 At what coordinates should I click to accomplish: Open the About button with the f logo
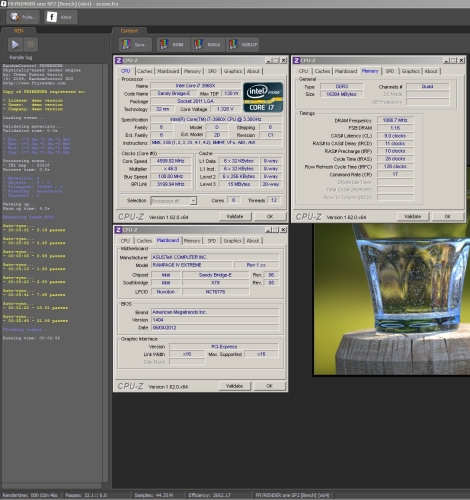pyautogui.click(x=61, y=17)
